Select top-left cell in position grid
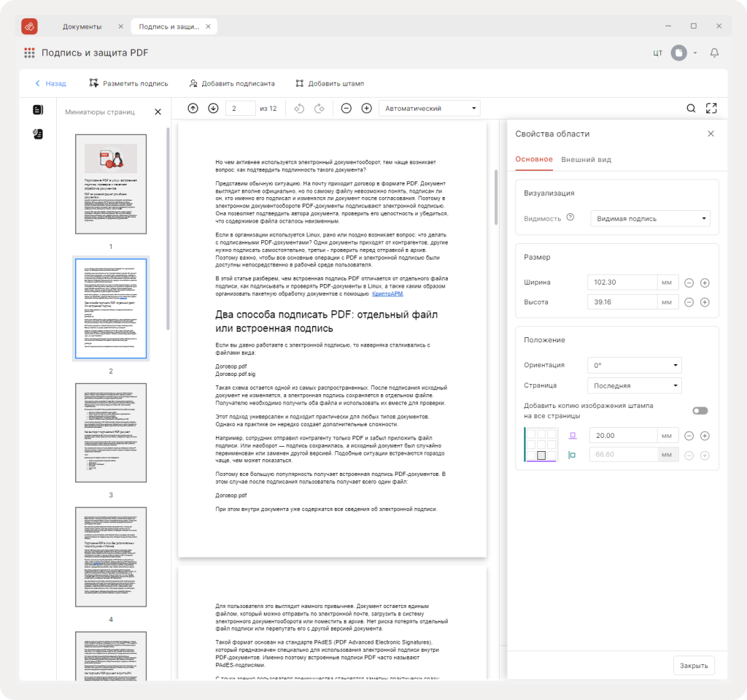Viewport: 747px width, 700px height. 531,434
